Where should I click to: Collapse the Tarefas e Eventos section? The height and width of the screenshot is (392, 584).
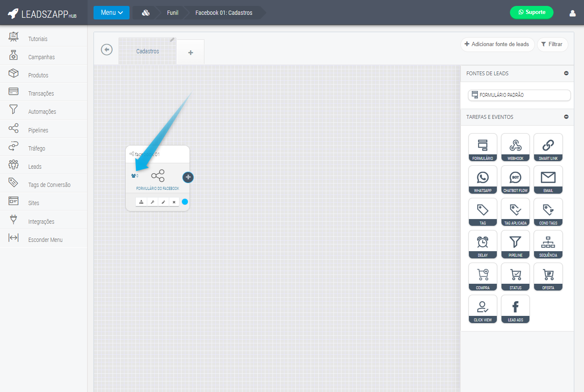pos(566,117)
